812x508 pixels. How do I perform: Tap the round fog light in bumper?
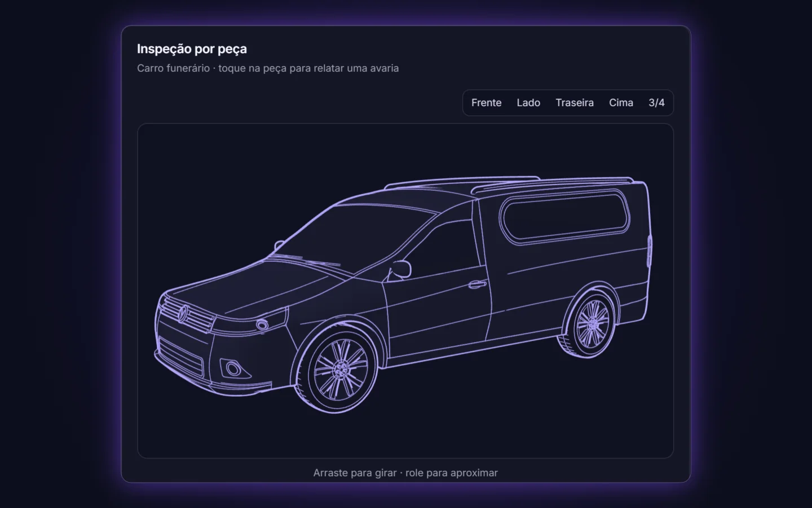click(x=232, y=370)
